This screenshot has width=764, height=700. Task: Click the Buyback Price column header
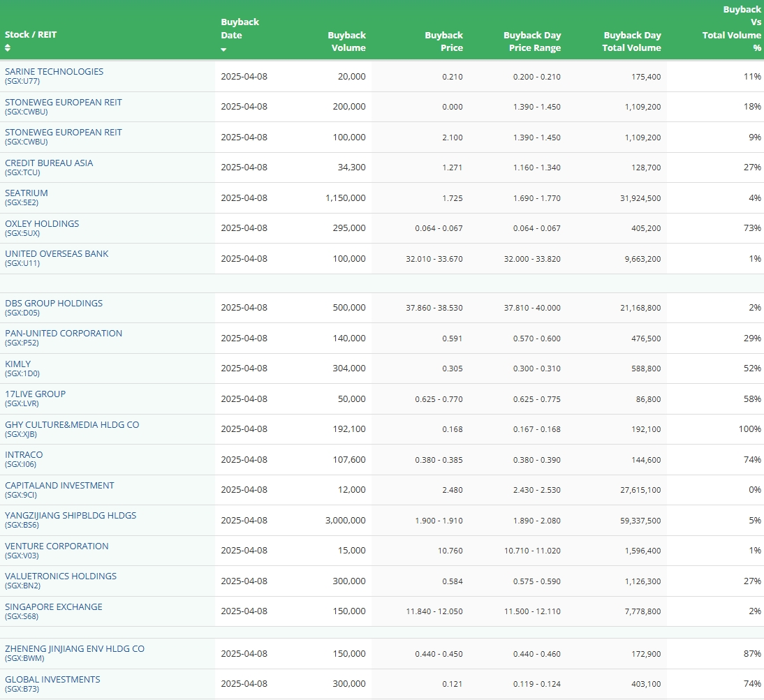click(443, 41)
